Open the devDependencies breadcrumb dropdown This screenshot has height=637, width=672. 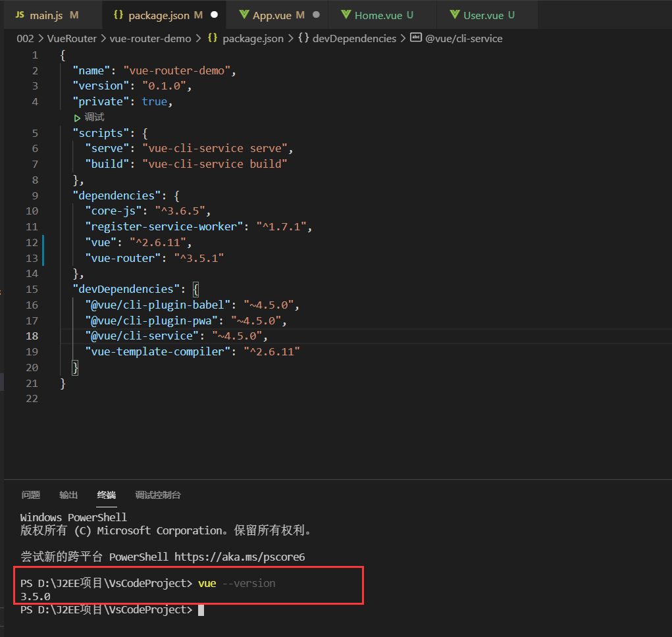[x=354, y=39]
